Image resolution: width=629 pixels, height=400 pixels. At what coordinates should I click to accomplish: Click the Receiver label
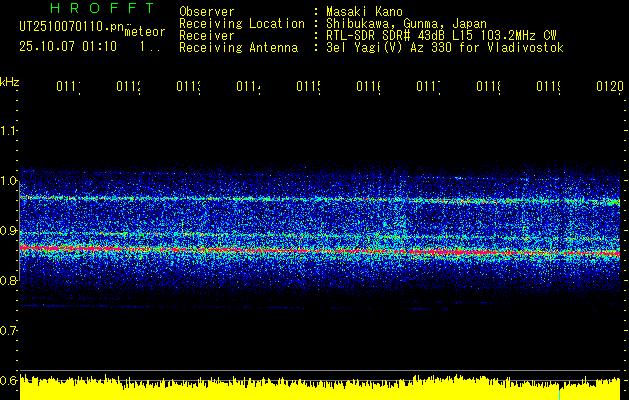pyautogui.click(x=207, y=36)
